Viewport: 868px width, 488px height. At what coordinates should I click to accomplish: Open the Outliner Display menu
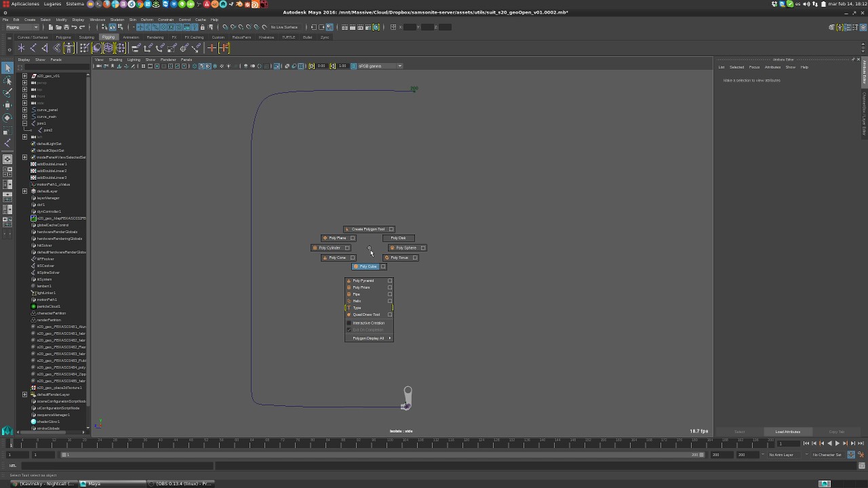click(x=24, y=60)
